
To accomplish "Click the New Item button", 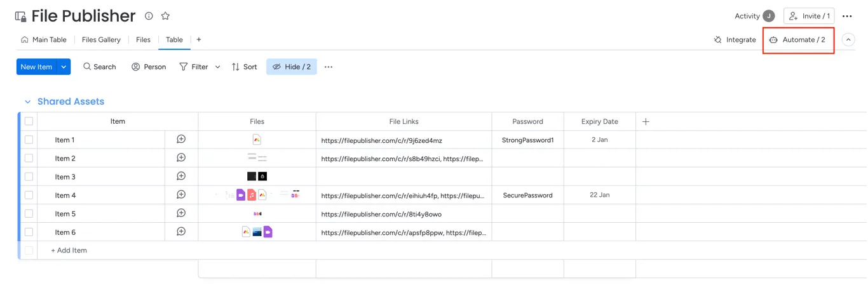I will pos(36,67).
